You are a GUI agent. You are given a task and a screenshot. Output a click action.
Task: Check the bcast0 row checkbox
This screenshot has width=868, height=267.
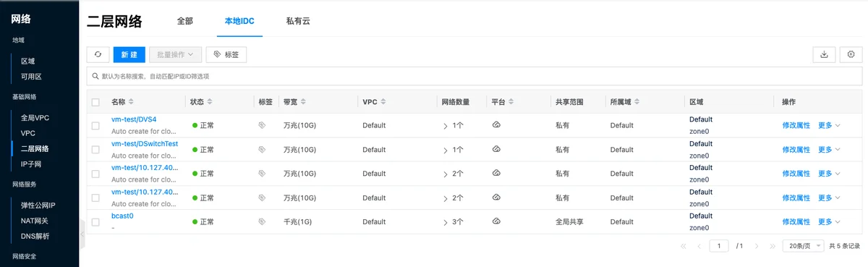click(95, 221)
